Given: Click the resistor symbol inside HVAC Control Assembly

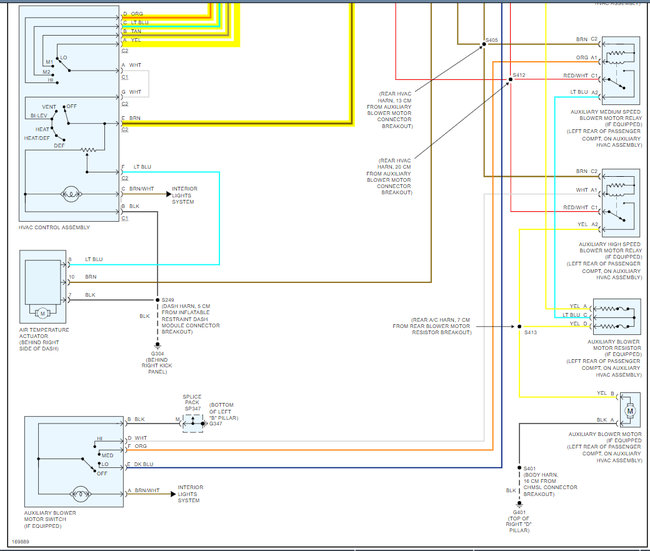Looking at the screenshot, I should [x=88, y=150].
